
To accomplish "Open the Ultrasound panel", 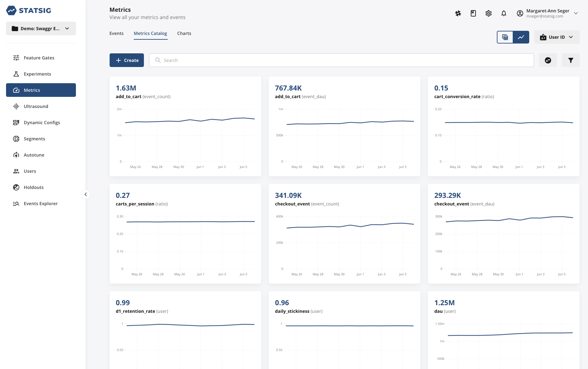I will 36,106.
